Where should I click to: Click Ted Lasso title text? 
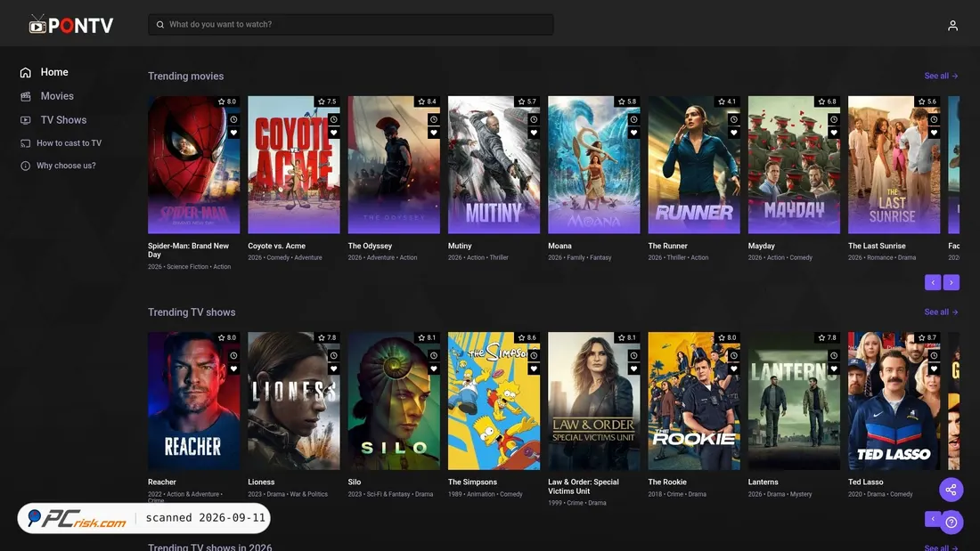865,482
